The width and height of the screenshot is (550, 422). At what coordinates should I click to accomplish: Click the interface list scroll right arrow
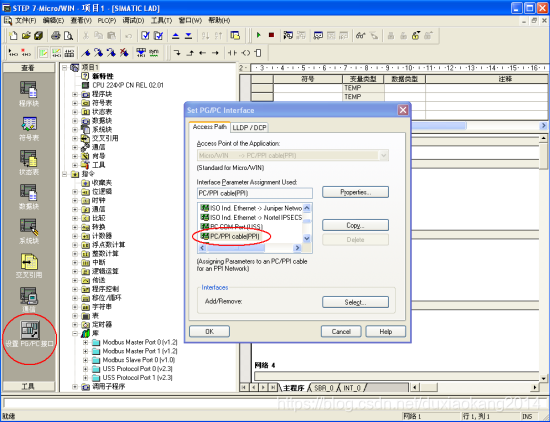pos(297,248)
